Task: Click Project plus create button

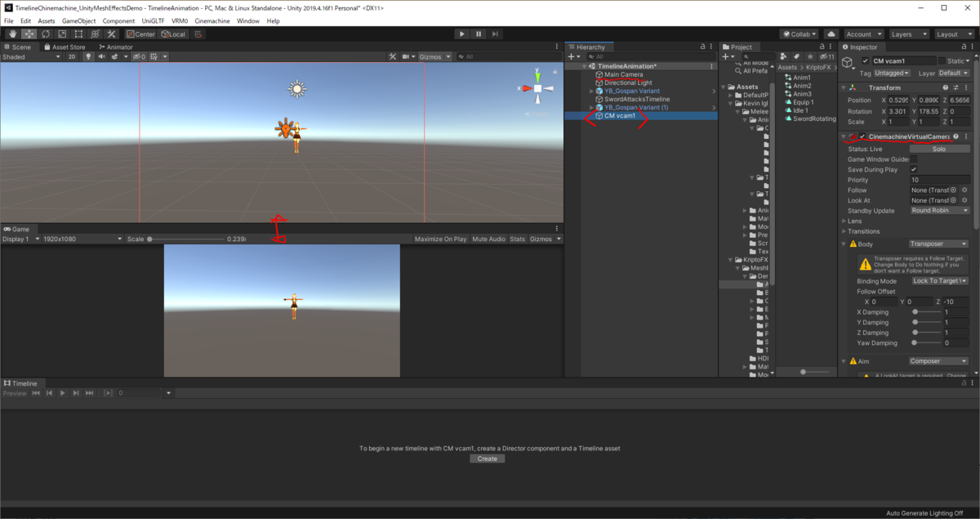Action: 728,56
